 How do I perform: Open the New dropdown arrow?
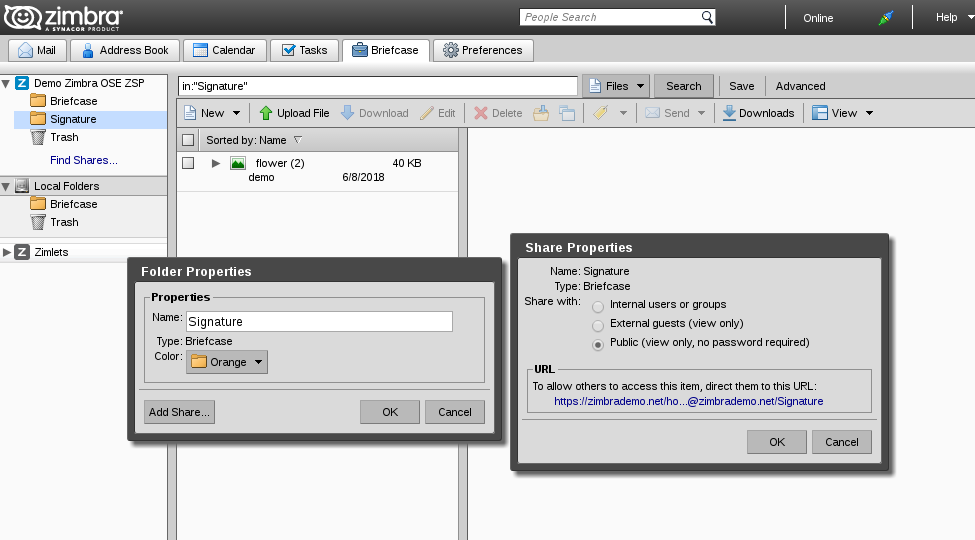click(x=236, y=113)
